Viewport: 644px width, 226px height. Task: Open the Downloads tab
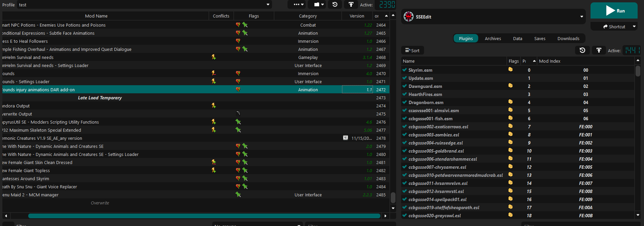568,38
